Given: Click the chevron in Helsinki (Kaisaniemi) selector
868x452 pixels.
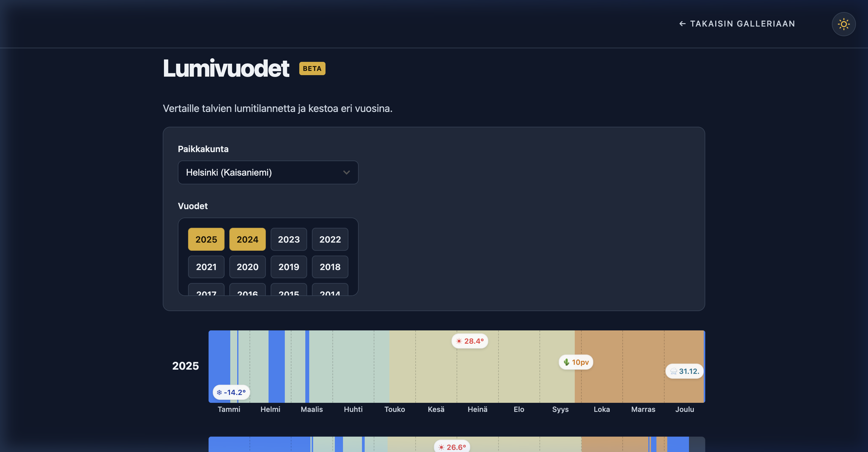Looking at the screenshot, I should 346,172.
